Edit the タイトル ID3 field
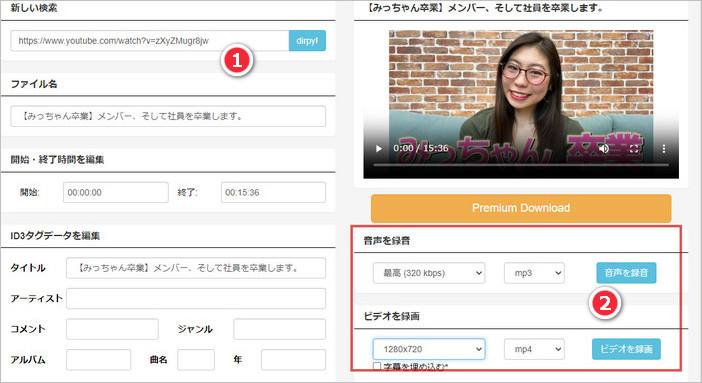 click(x=196, y=268)
